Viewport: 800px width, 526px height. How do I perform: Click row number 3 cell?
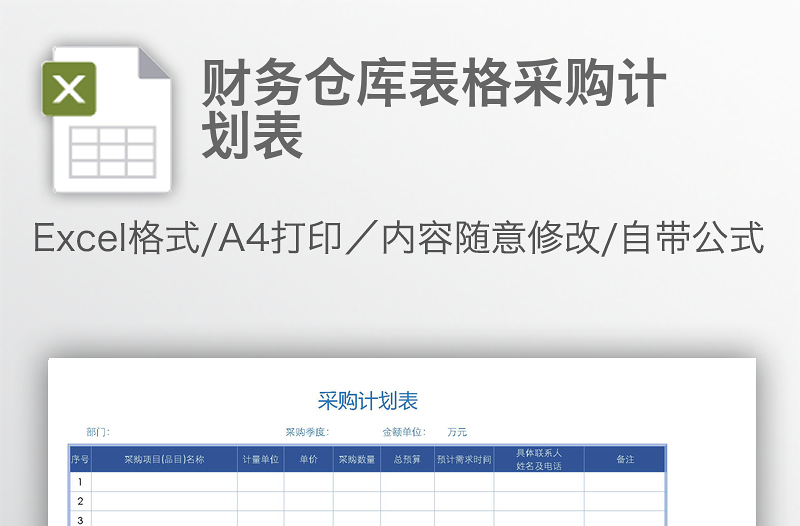80,519
